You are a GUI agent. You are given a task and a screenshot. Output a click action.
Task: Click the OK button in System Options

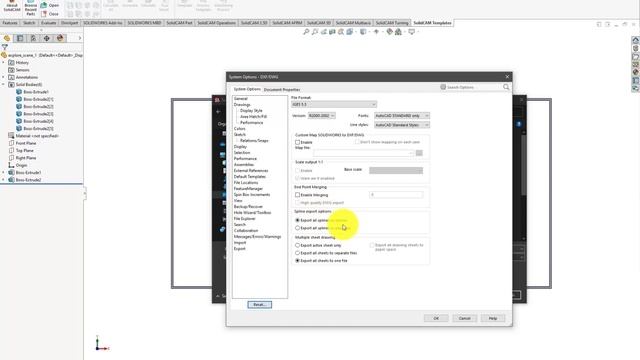(436, 318)
